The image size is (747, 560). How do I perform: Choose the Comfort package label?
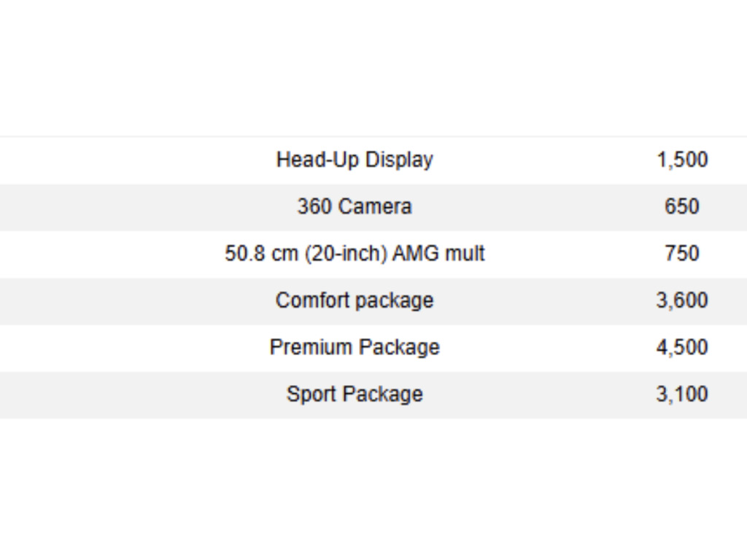point(355,300)
